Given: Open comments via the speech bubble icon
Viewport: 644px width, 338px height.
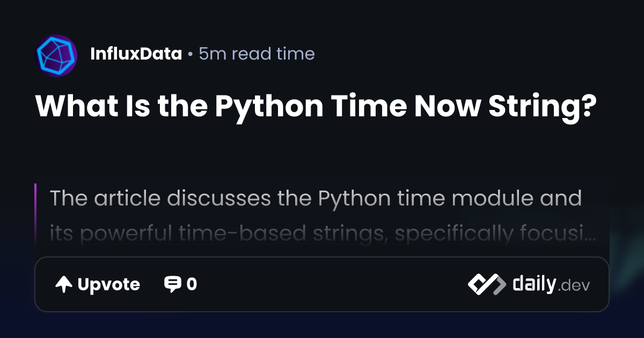Looking at the screenshot, I should coord(172,284).
